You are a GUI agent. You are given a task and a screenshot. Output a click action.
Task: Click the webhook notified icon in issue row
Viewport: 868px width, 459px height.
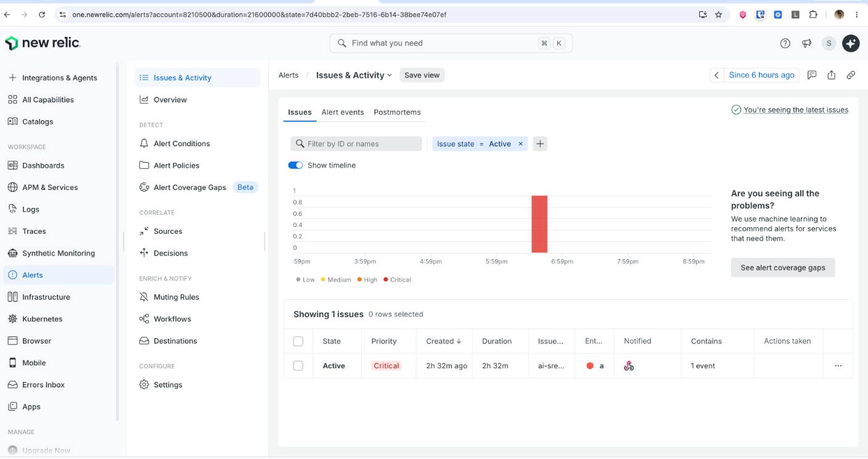click(x=629, y=366)
